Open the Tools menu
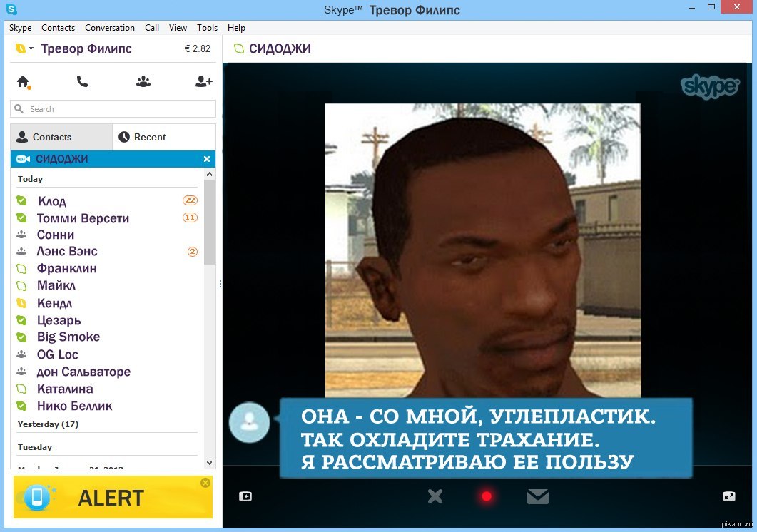This screenshot has height=532, width=757. [207, 28]
